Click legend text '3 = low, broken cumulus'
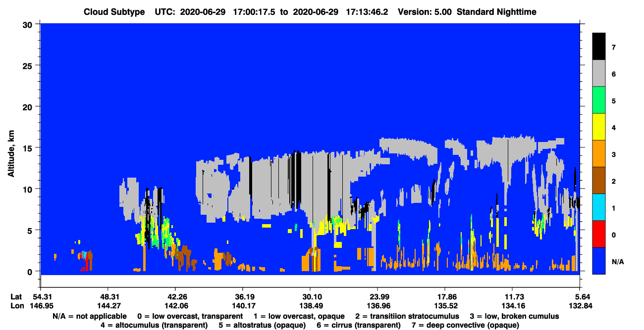This screenshot has width=644, height=330. click(515, 316)
